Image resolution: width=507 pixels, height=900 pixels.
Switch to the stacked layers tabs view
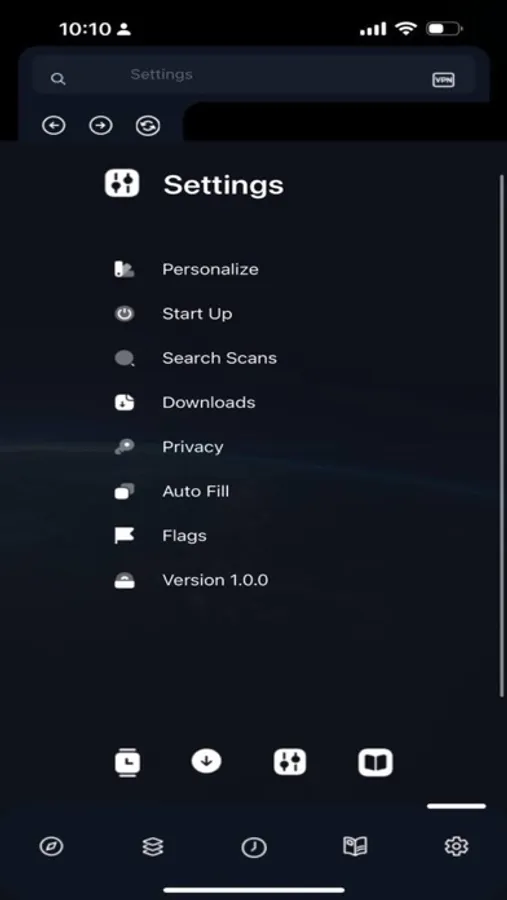(x=153, y=846)
